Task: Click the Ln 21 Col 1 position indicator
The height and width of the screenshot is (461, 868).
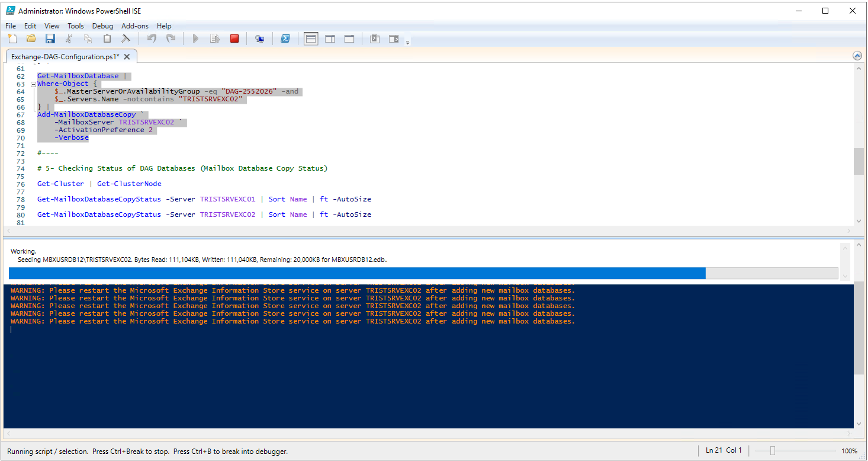Action: click(724, 450)
